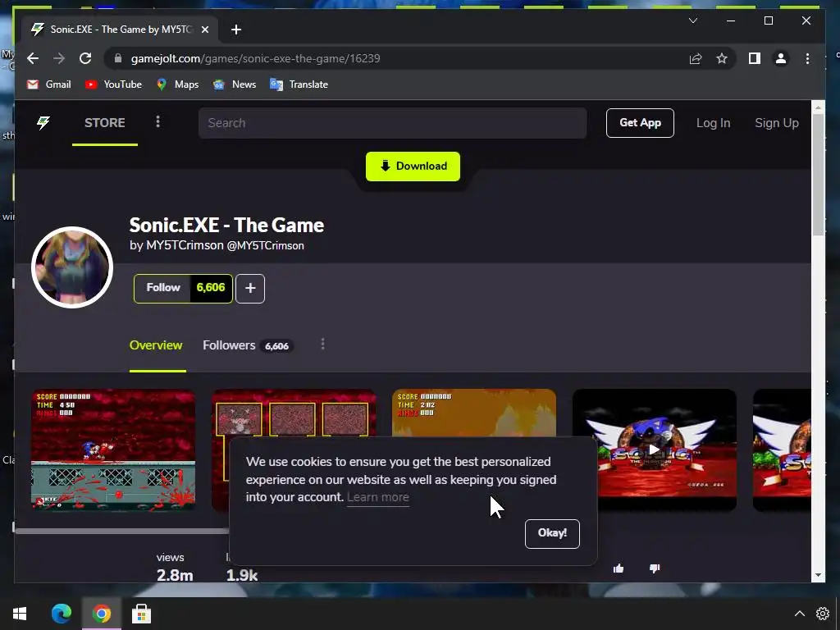Image resolution: width=840 pixels, height=630 pixels.
Task: Open the Translate bookmark
Action: click(x=299, y=84)
